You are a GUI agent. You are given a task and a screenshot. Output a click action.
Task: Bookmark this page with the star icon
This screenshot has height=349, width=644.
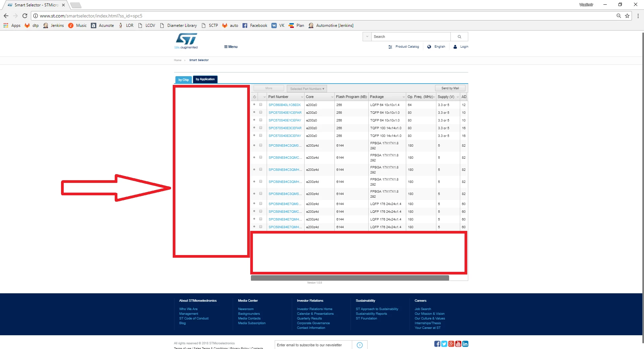[x=627, y=16]
